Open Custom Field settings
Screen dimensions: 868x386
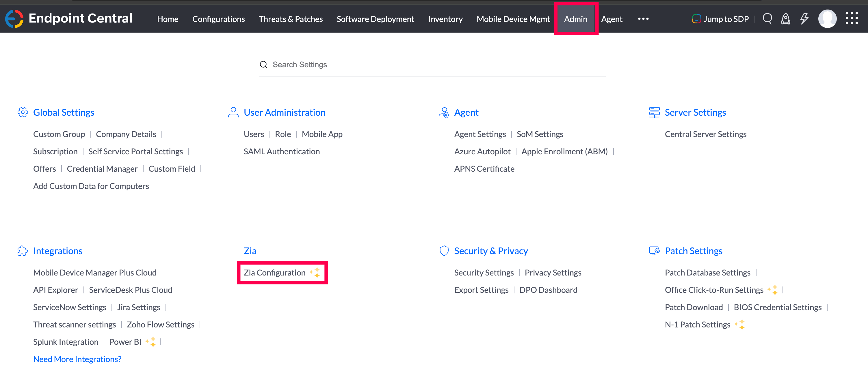click(x=172, y=168)
